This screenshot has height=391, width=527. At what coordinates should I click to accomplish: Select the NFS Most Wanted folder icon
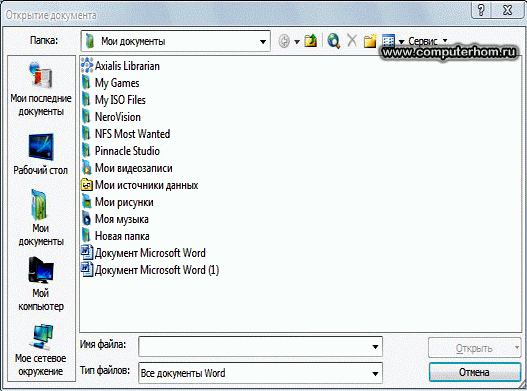coord(86,133)
